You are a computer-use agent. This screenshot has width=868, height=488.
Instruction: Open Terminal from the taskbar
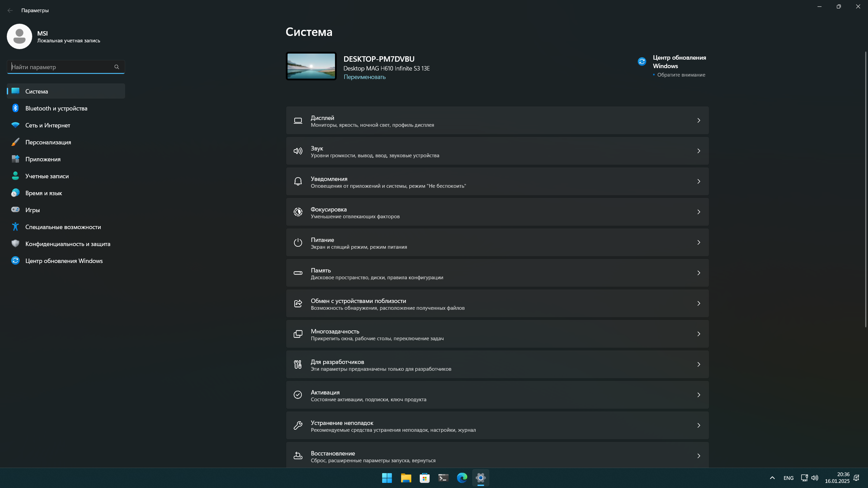click(443, 478)
